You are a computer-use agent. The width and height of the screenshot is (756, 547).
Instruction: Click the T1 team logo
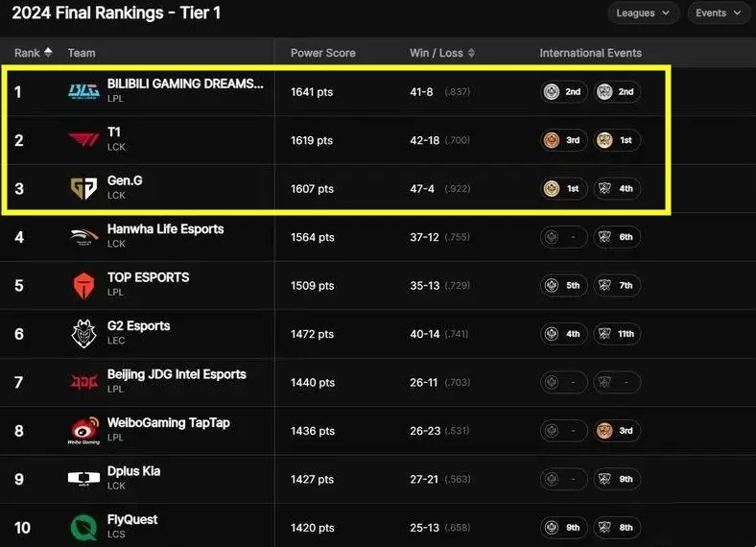(83, 140)
